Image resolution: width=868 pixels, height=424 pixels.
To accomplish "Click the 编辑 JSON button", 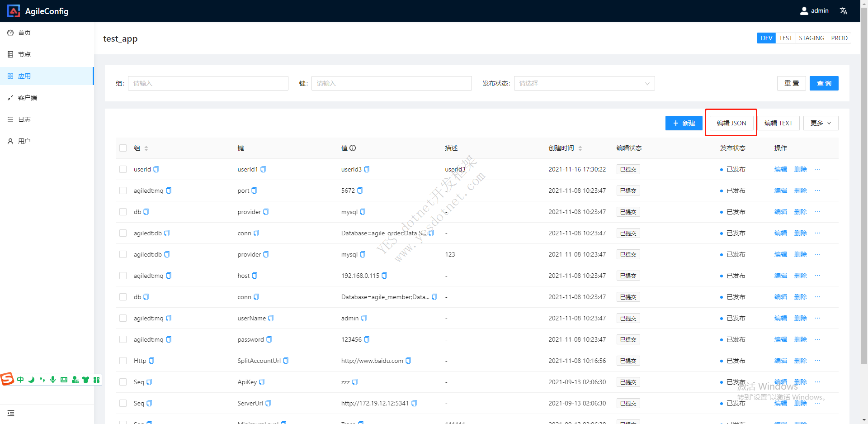I will pos(731,123).
